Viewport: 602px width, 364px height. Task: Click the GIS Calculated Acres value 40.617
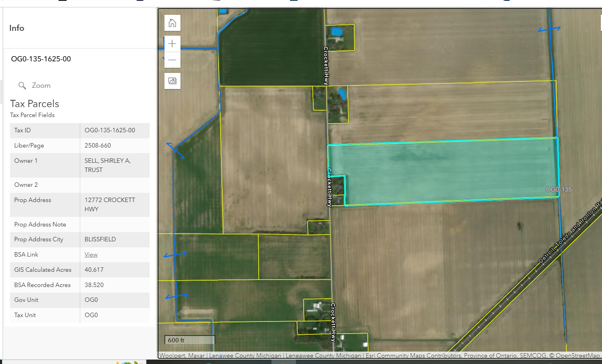[94, 270]
